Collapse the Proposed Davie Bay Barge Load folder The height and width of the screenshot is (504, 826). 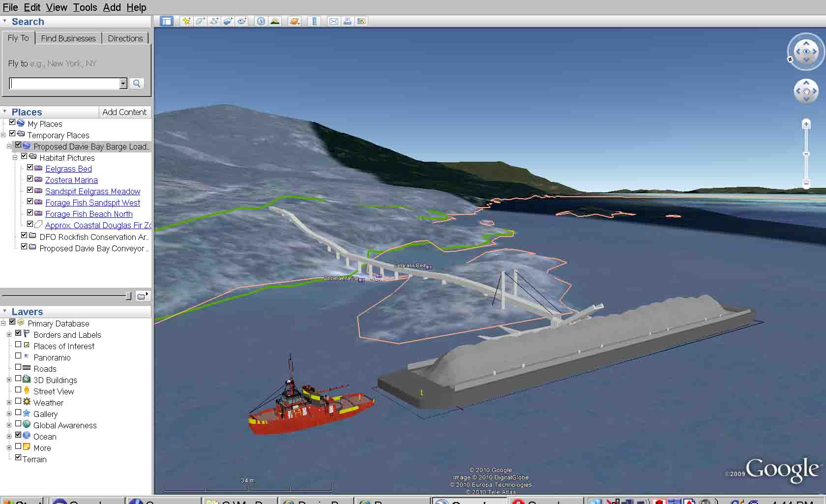pos(9,147)
